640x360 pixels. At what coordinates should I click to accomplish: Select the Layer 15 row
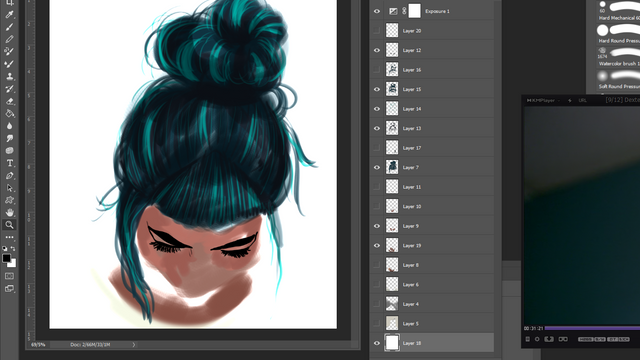click(431, 89)
